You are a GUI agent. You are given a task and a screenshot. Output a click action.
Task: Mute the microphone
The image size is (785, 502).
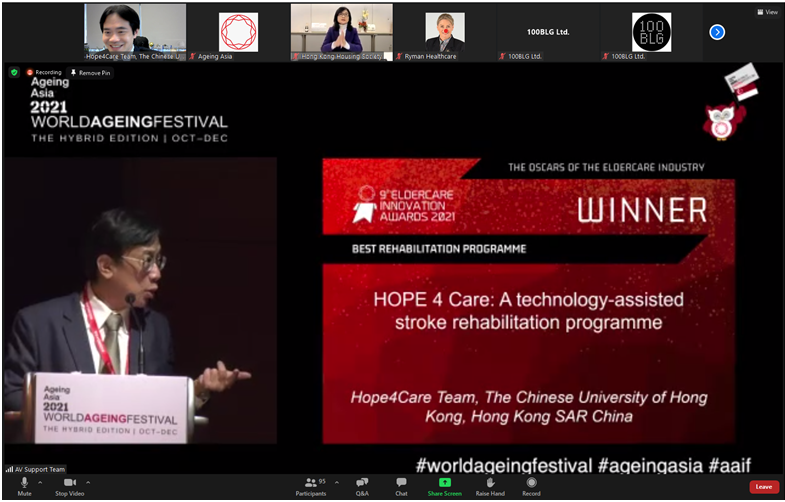[24, 486]
